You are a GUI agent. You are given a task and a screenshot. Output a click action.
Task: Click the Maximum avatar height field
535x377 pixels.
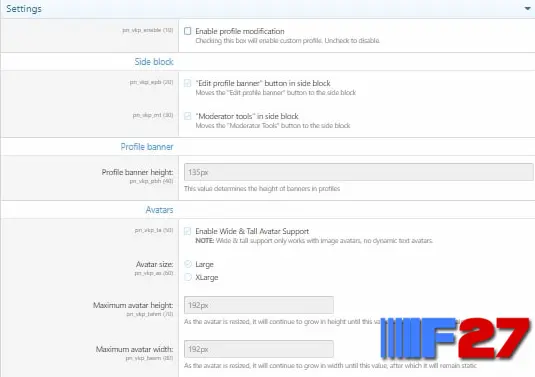tap(259, 305)
